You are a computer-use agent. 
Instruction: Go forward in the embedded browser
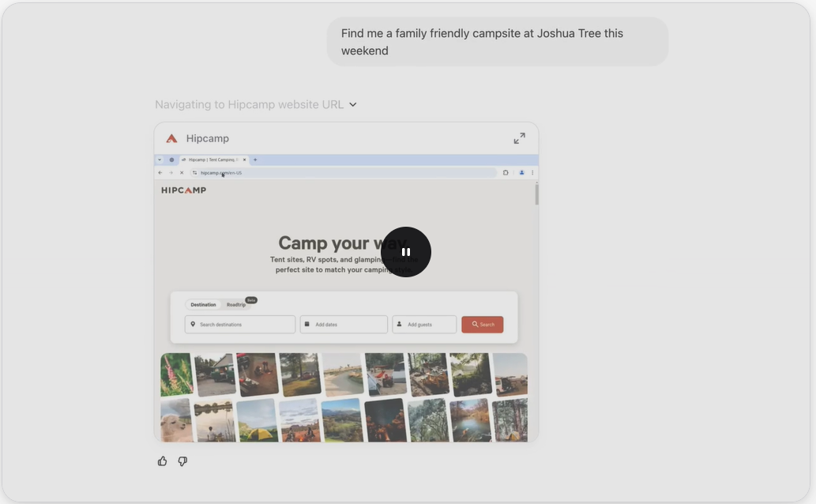tap(171, 173)
